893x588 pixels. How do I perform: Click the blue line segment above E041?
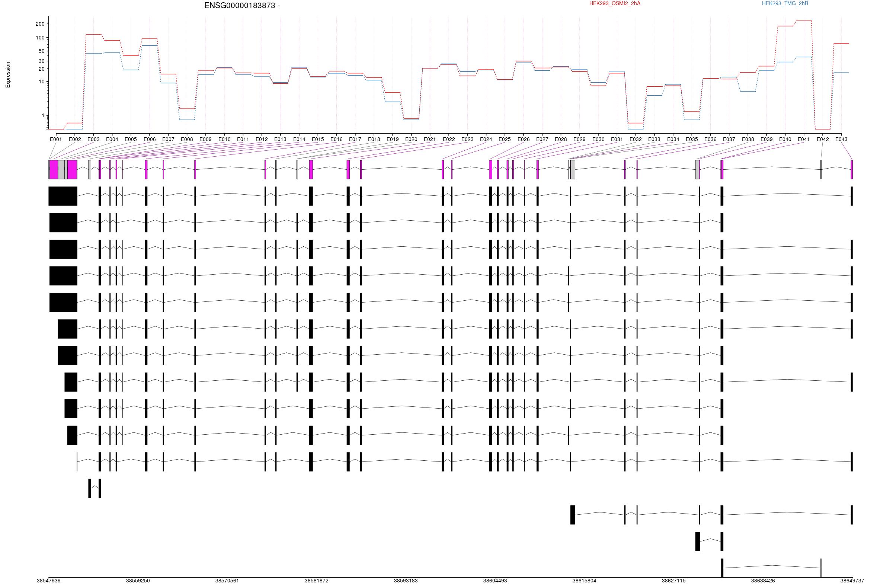[x=804, y=57]
